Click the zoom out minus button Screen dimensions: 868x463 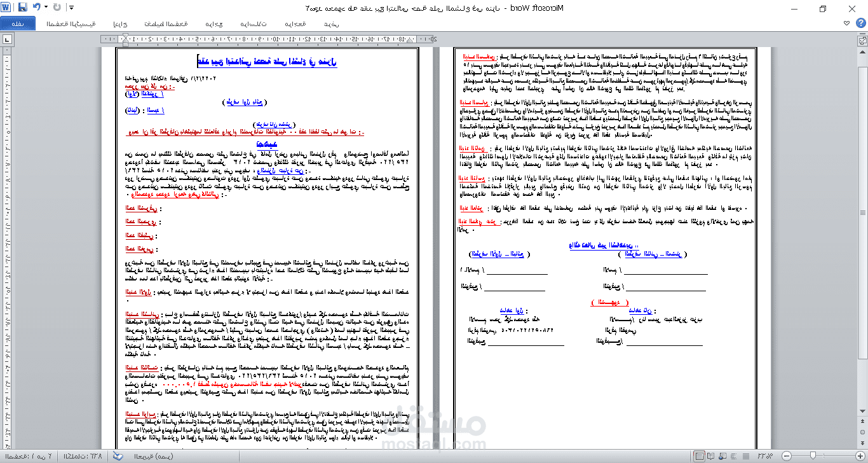(786, 456)
